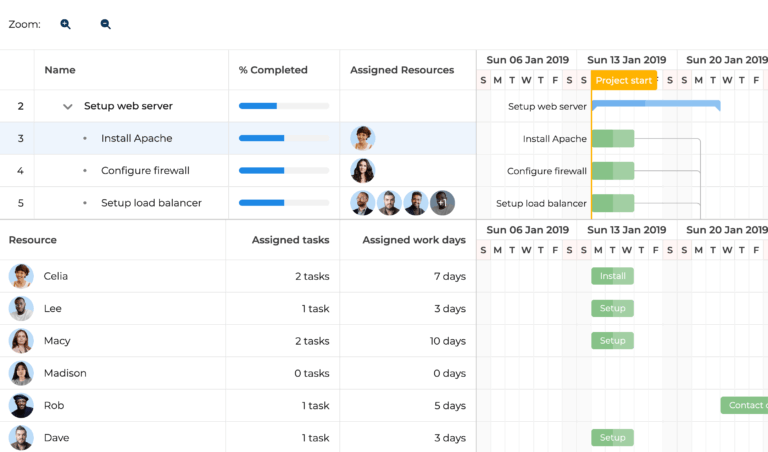Screen dimensions: 768x452
Task: Select the Setup load balancer task name
Action: tap(151, 203)
